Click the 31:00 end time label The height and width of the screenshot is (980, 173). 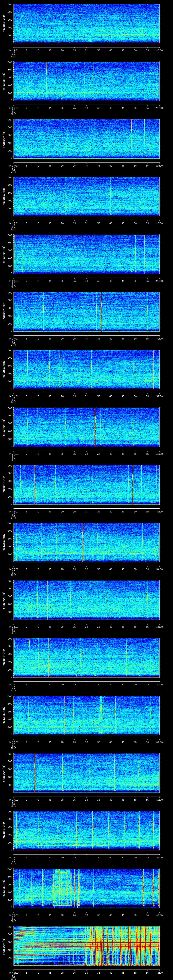coord(159,396)
